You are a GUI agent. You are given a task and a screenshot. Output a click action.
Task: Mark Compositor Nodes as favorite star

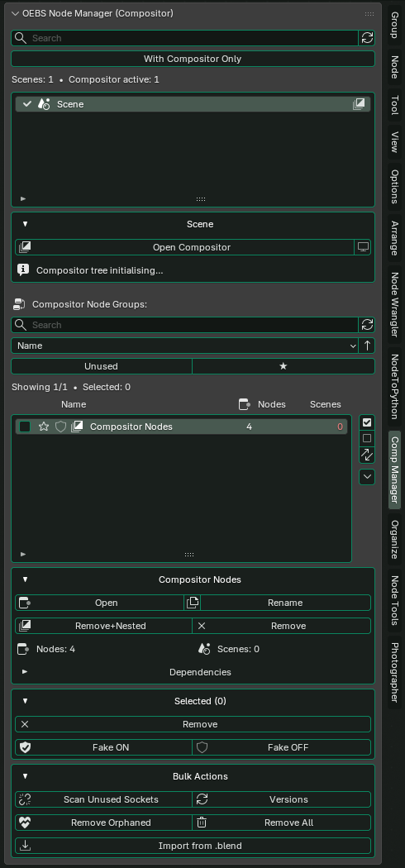point(44,427)
